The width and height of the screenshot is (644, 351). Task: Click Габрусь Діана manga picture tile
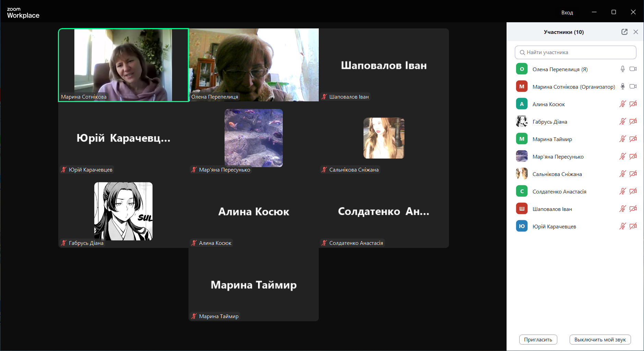(x=123, y=211)
